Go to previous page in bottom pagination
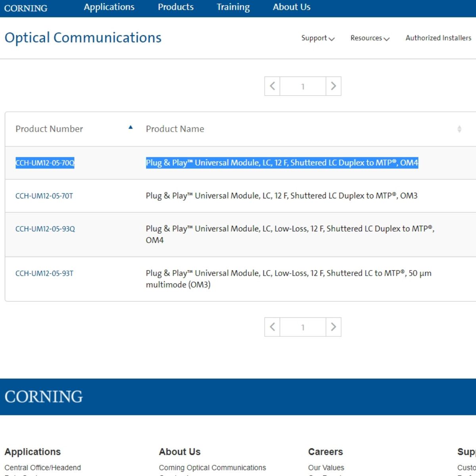 [272, 327]
